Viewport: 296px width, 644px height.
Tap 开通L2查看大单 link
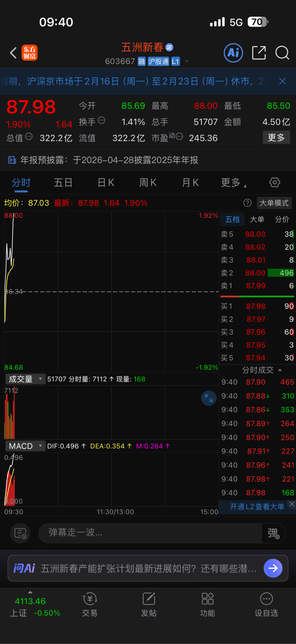click(257, 507)
